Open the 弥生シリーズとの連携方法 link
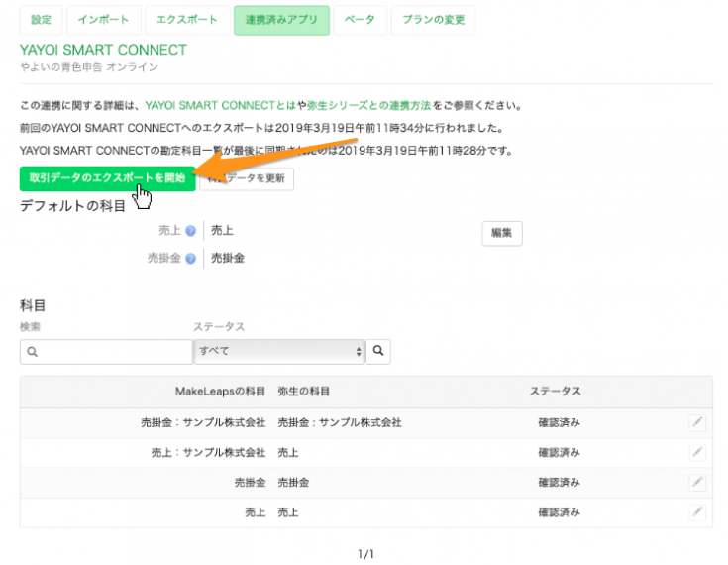This screenshot has height=565, width=728. tap(368, 105)
